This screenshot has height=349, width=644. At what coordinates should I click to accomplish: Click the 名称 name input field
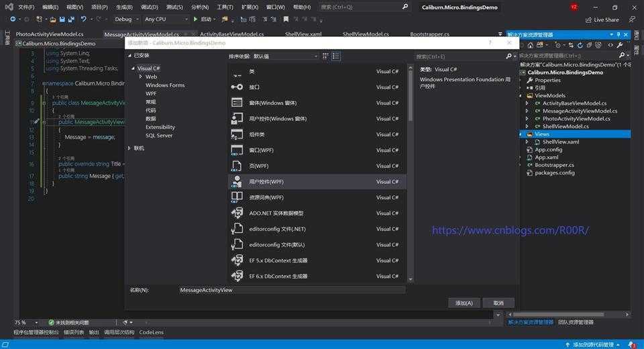(x=292, y=290)
